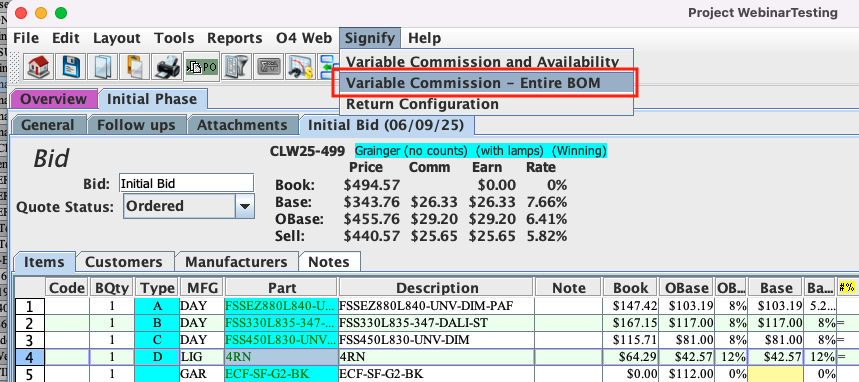Click the Description column header

[437, 288]
